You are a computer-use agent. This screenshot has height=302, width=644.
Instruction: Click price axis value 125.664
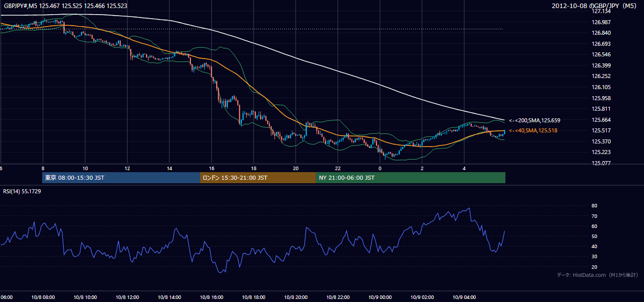coord(602,120)
